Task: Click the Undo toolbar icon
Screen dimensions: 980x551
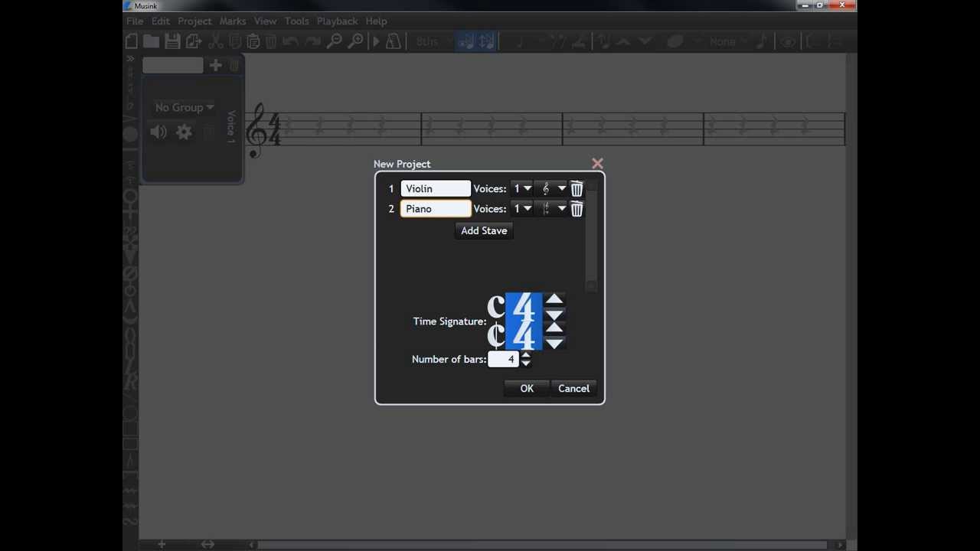Action: [x=290, y=42]
